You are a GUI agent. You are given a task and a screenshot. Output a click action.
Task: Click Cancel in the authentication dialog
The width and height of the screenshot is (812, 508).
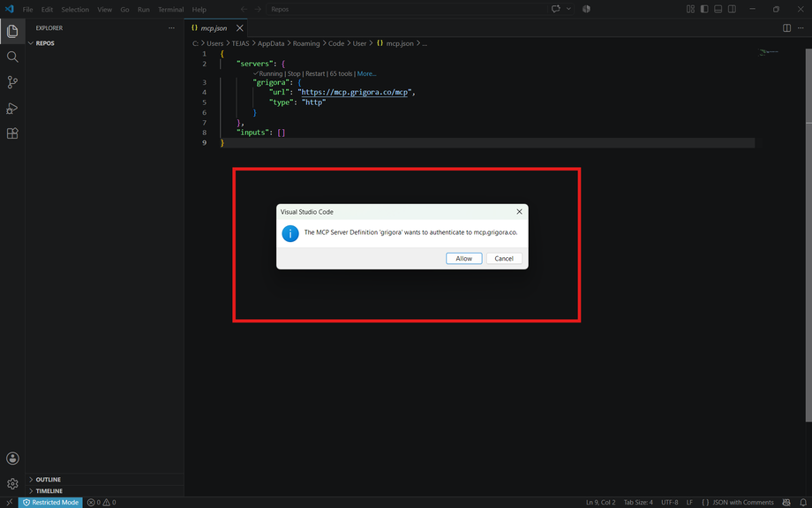504,258
